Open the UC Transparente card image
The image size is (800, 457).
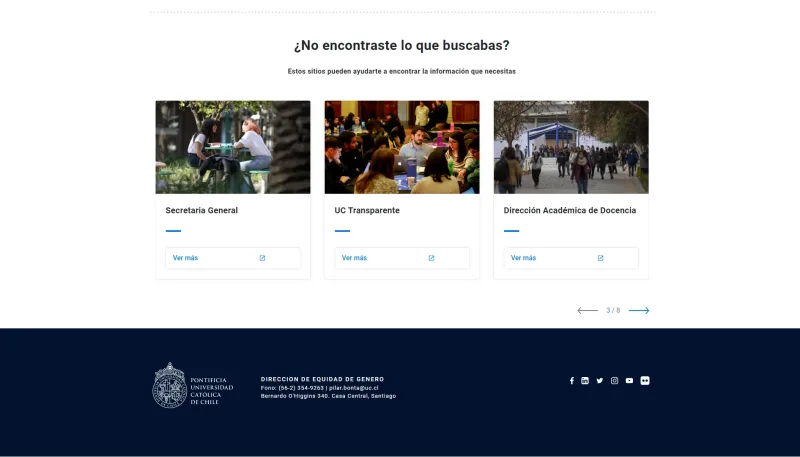point(402,147)
